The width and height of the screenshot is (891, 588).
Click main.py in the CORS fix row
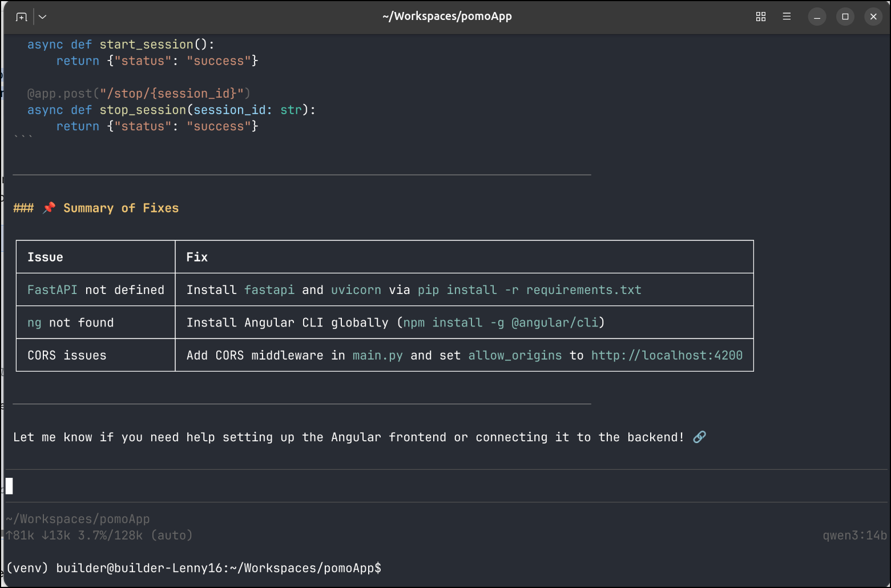pyautogui.click(x=377, y=355)
